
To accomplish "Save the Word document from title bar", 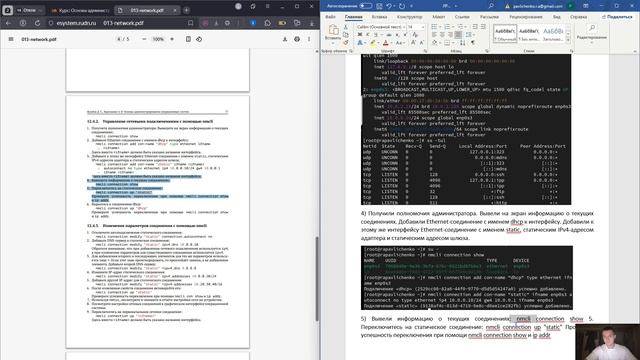I will [x=379, y=6].
